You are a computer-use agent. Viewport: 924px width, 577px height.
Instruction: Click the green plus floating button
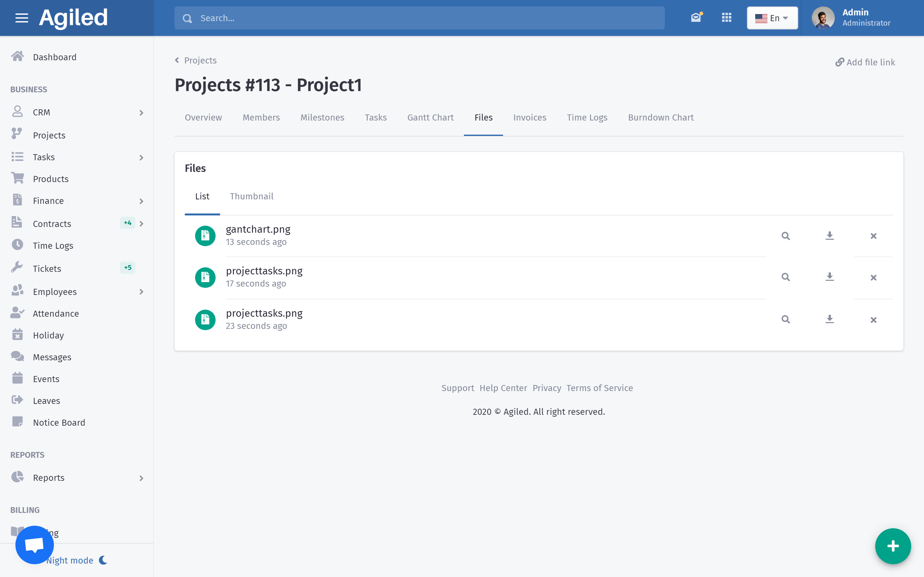[x=893, y=546]
